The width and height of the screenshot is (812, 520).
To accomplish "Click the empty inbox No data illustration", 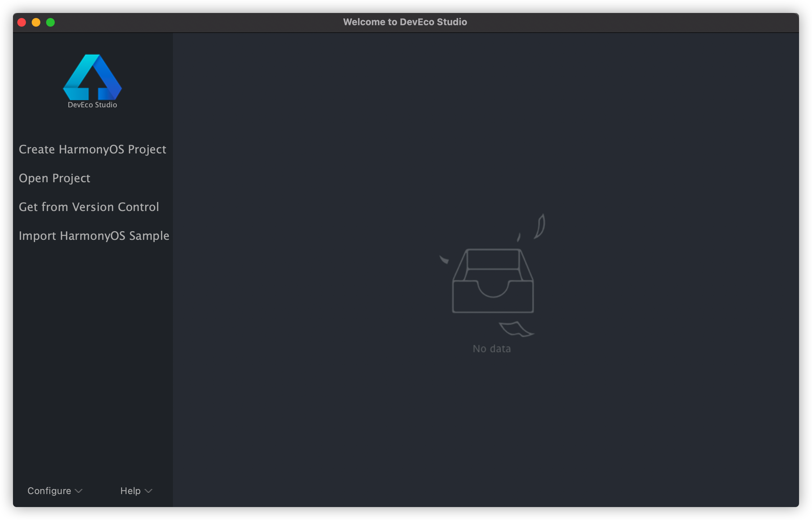I will 492,276.
